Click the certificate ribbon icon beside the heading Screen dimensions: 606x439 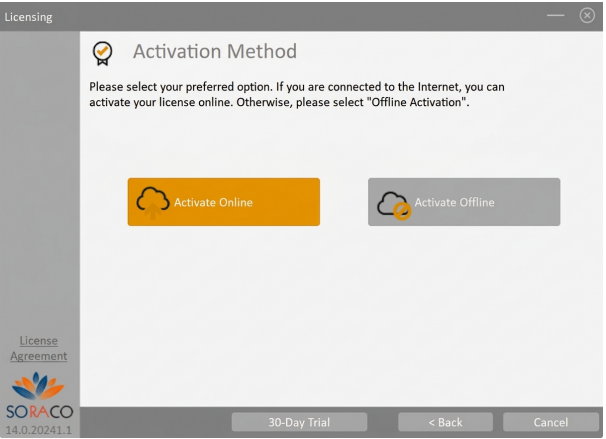[102, 52]
